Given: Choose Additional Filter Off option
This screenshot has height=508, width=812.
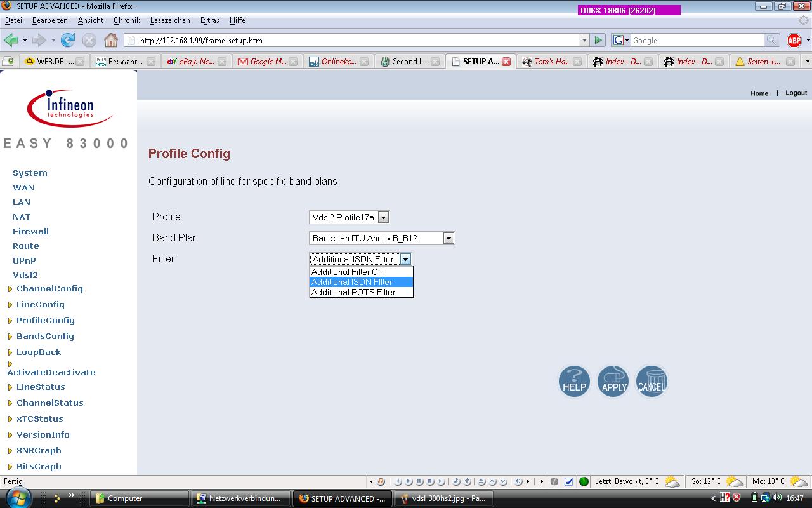Looking at the screenshot, I should tap(361, 272).
